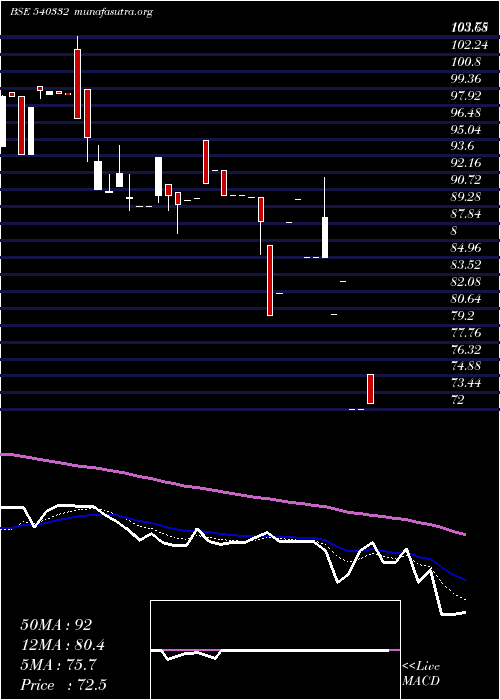Click the 50MA : 92 reading
Image resolution: width=500 pixels, height=700 pixels.
click(56, 625)
